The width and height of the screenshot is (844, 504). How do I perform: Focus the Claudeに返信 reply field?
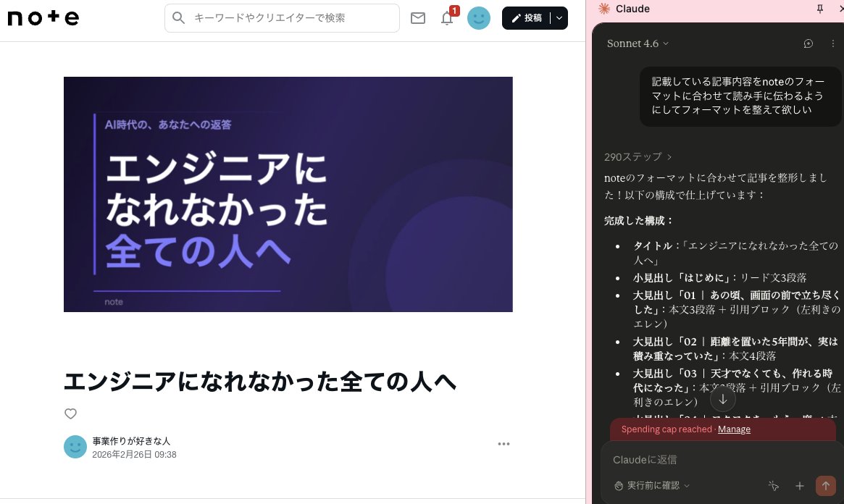[722, 460]
